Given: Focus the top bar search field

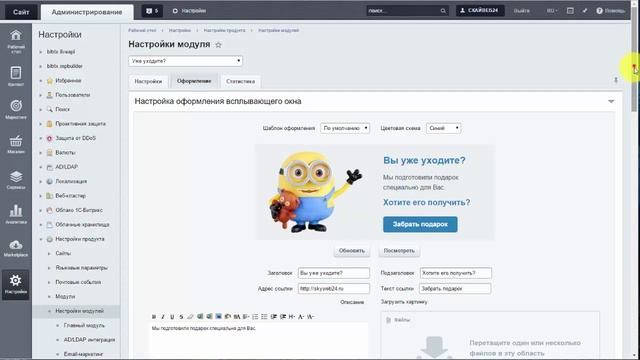Looking at the screenshot, I should click(403, 11).
